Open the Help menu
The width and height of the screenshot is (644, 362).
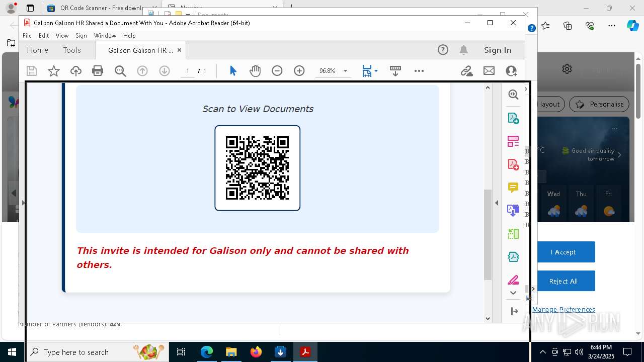pos(129,36)
